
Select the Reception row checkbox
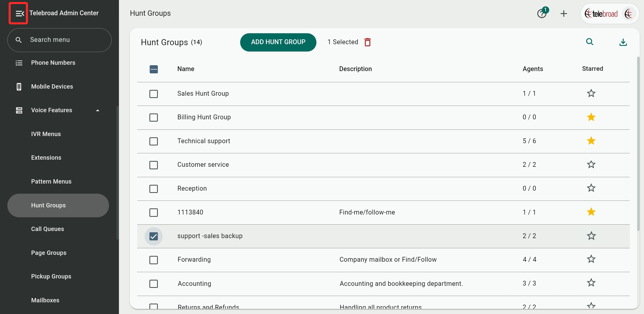154,189
